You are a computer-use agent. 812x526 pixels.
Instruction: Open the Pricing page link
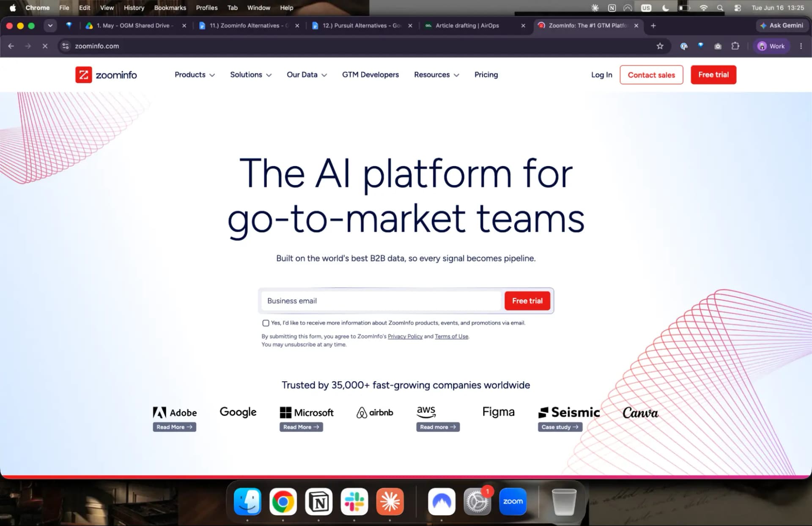[486, 75]
